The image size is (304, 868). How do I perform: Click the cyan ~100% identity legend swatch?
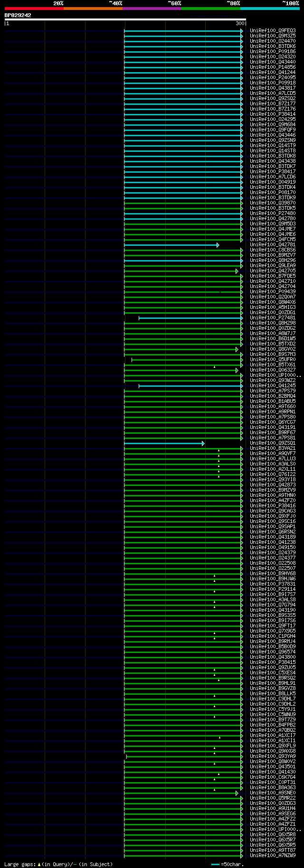(x=270, y=9)
